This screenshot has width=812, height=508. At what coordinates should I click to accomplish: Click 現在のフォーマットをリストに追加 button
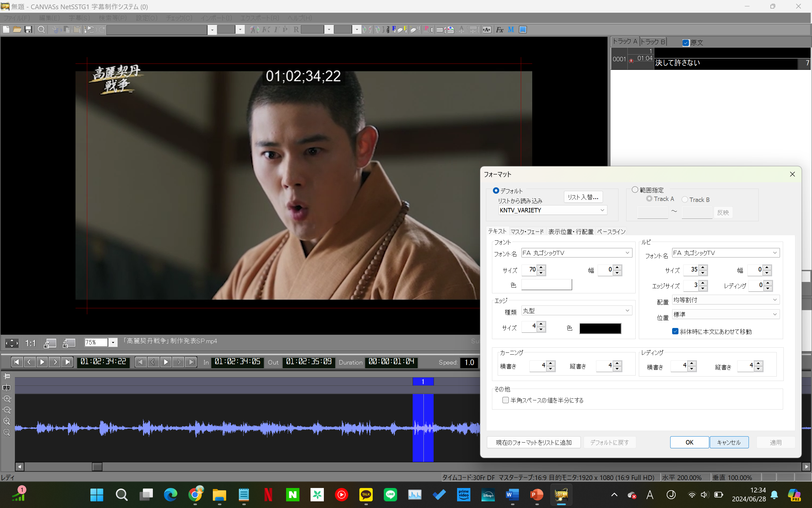pyautogui.click(x=534, y=442)
